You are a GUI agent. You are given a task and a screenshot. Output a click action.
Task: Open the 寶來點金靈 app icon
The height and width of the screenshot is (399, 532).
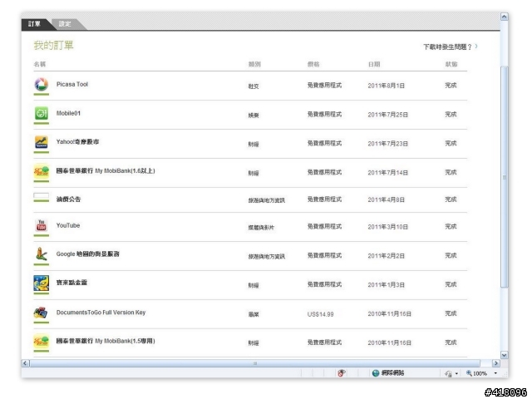click(42, 283)
